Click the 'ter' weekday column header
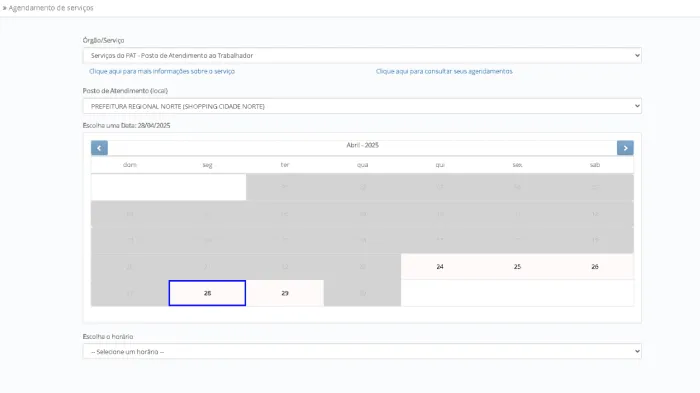 point(285,165)
